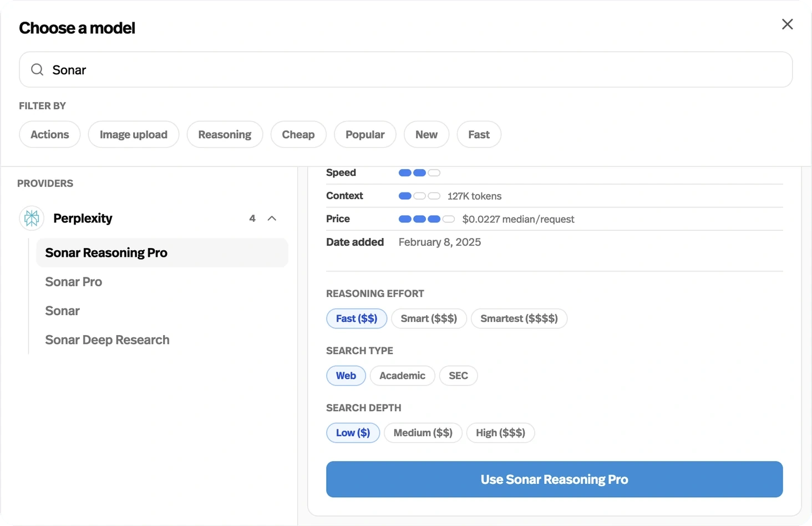Choose Medium ($$) search depth

point(423,433)
